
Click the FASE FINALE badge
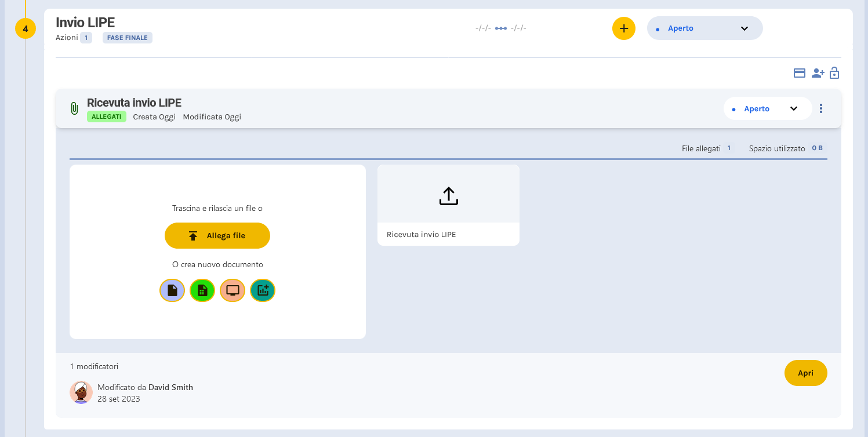click(128, 38)
